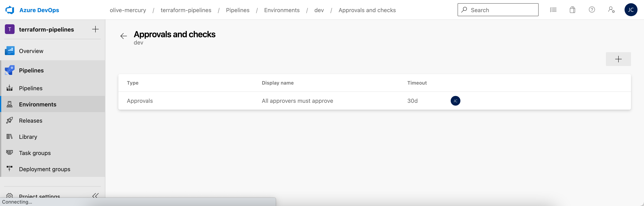Open the work items list icon
This screenshot has width=644, height=206.
pos(553,10)
